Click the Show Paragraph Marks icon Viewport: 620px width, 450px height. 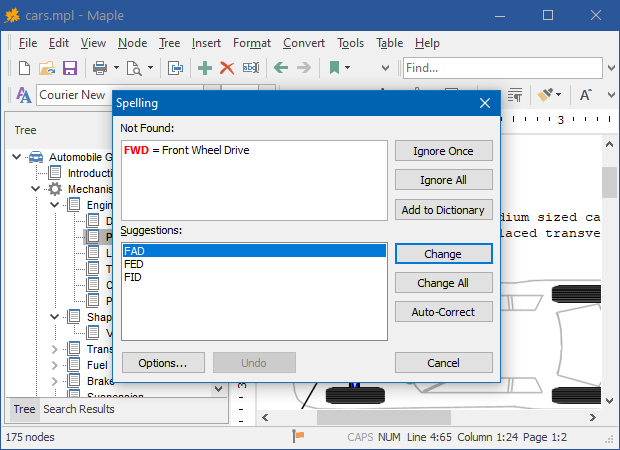tap(515, 95)
